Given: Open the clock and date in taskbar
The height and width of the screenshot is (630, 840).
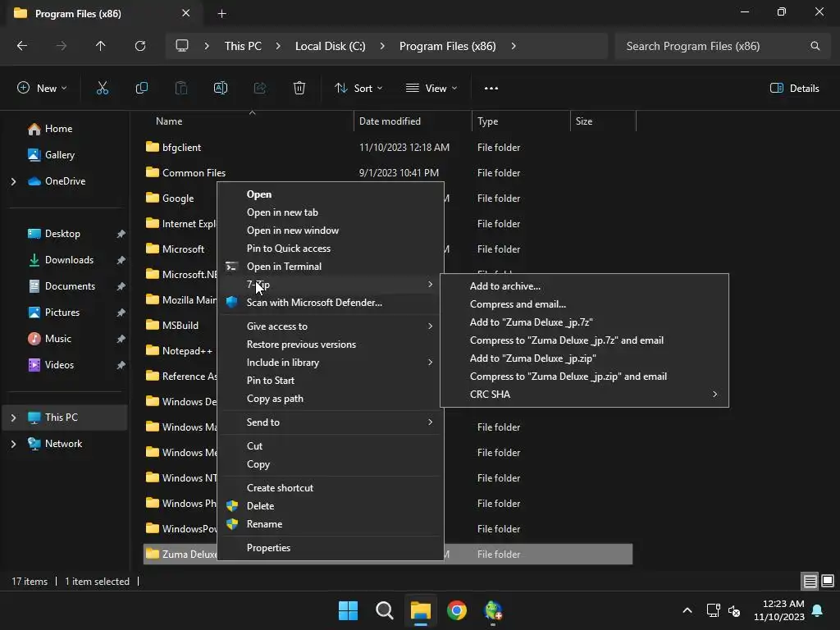Looking at the screenshot, I should [x=779, y=610].
